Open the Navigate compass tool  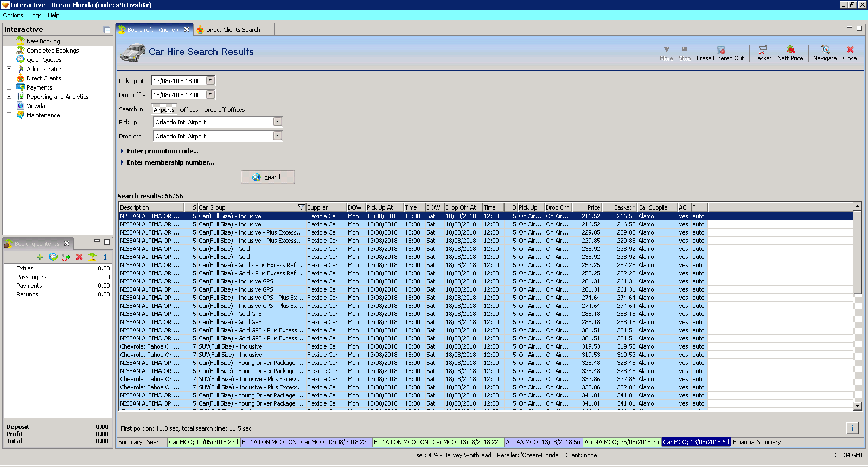tap(825, 50)
